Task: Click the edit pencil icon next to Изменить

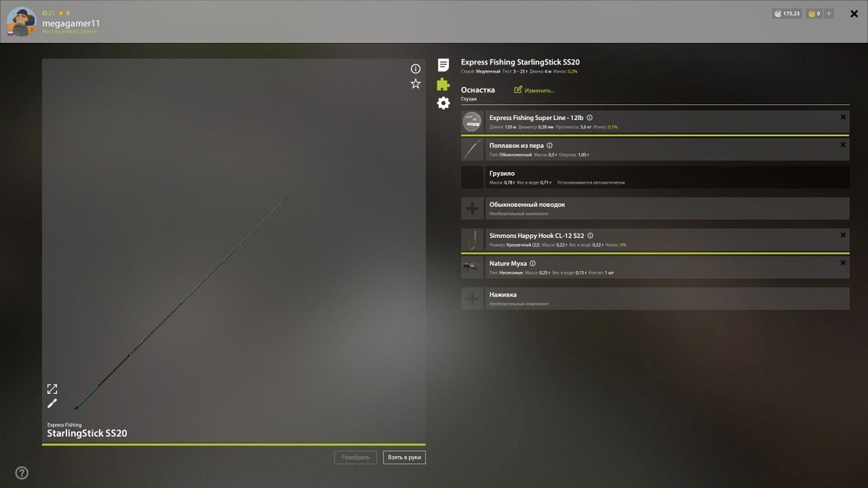Action: tap(518, 90)
